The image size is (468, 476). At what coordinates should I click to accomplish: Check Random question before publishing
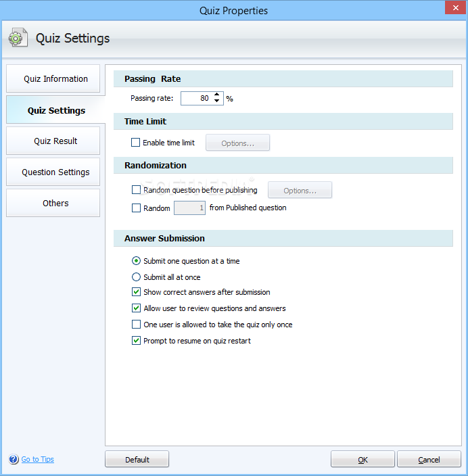(136, 190)
